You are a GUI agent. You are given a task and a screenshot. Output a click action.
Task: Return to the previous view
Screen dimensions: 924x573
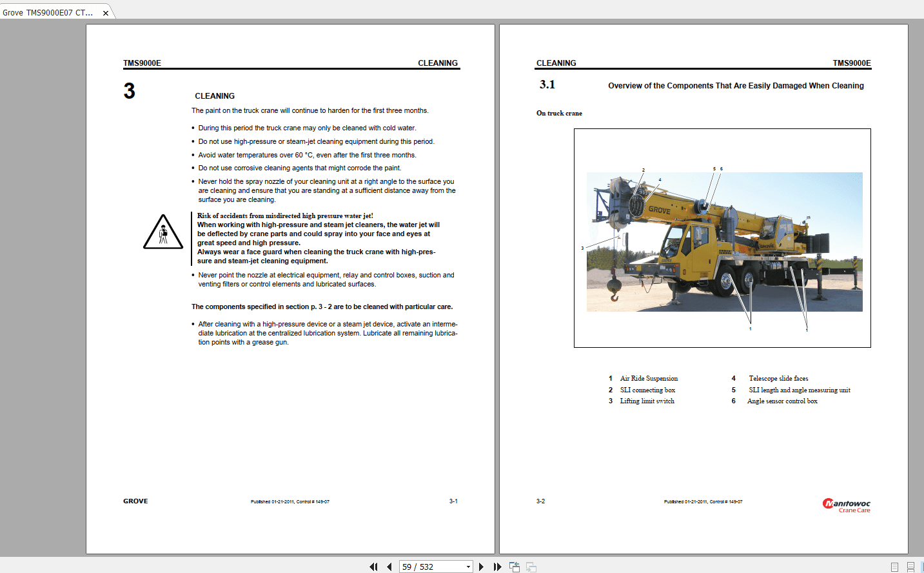(x=515, y=567)
